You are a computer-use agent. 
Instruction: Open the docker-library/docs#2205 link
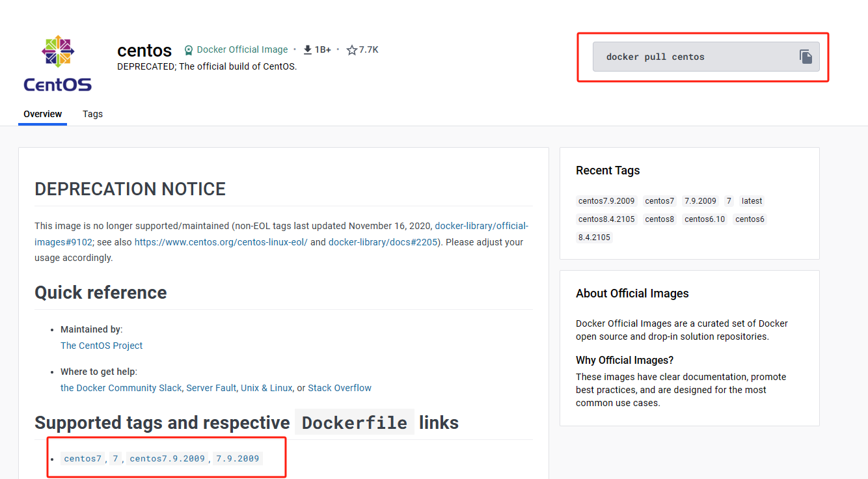(383, 242)
